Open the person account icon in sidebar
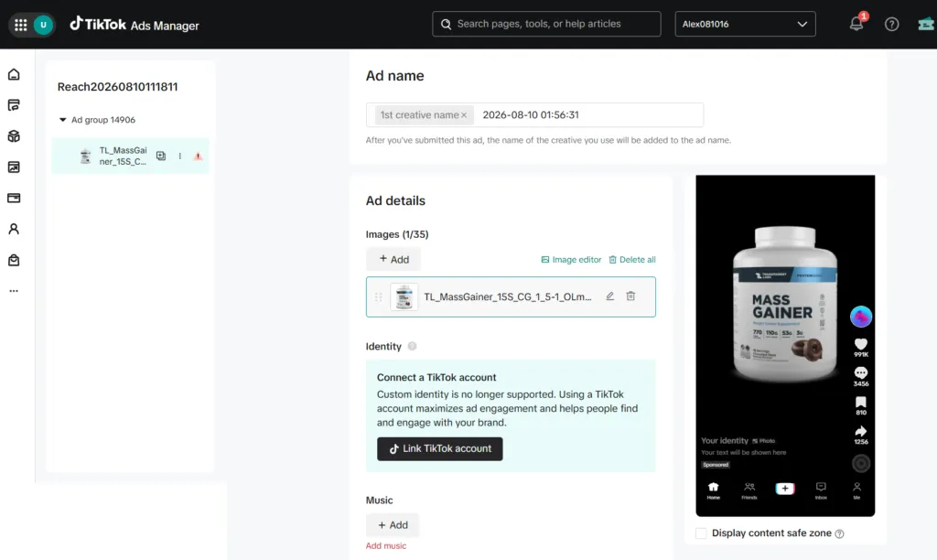The width and height of the screenshot is (937, 560). 14,229
